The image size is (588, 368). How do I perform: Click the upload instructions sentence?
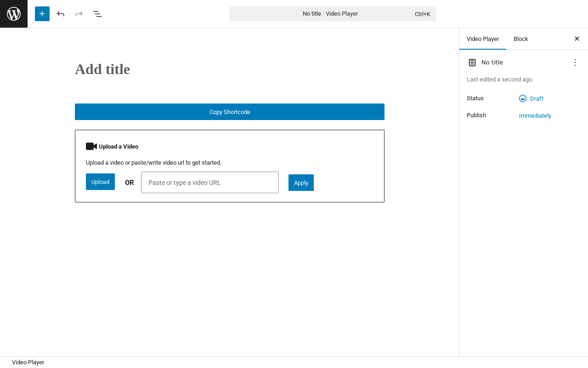pyautogui.click(x=153, y=163)
